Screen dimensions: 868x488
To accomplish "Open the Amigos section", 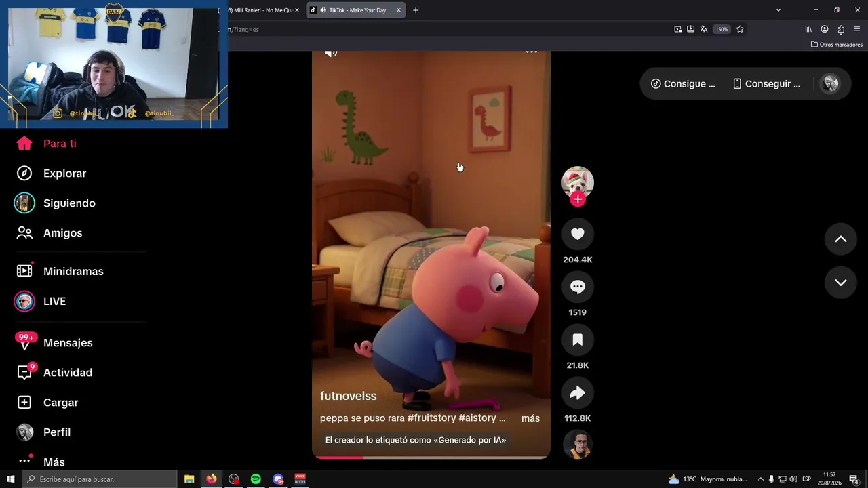I will coord(49,233).
